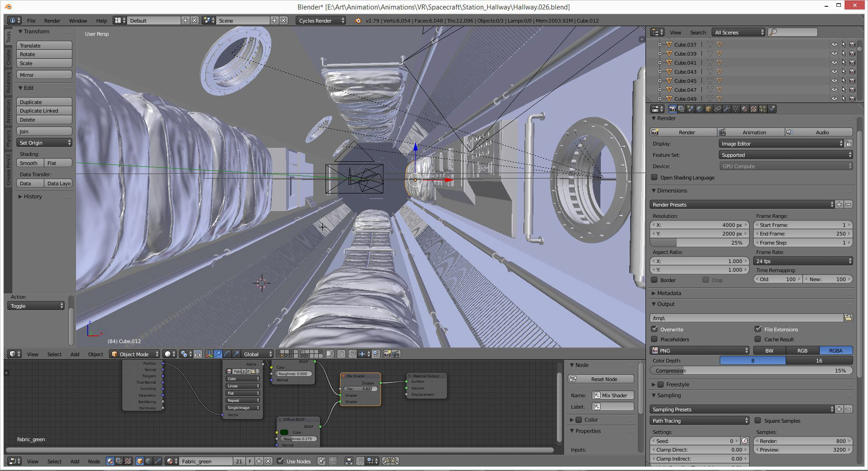Open the Material properties tab (sphere icon)

pos(745,109)
